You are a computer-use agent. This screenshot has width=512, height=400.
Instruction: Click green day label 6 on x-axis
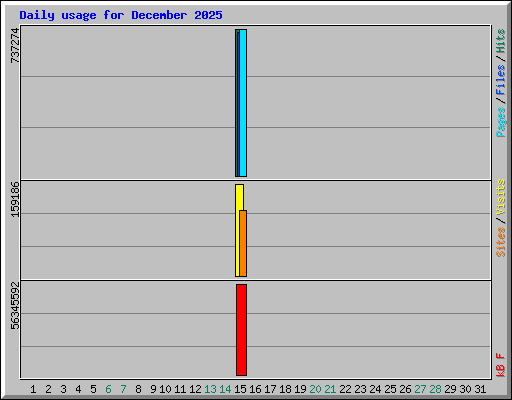click(108, 389)
